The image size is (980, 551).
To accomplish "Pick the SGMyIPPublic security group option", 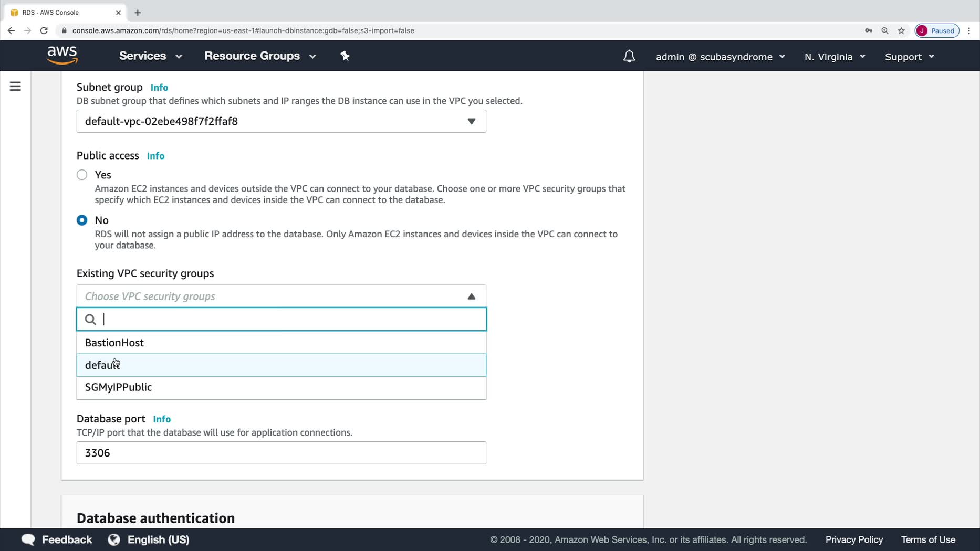I will tap(119, 387).
